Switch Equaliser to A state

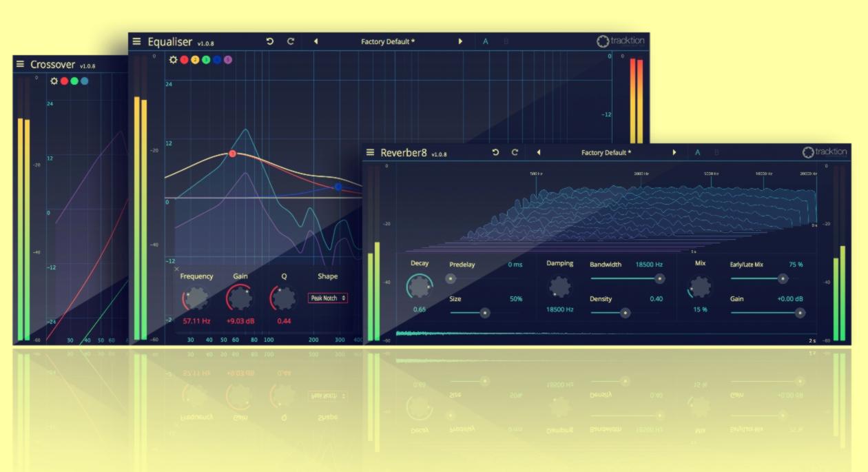[485, 41]
